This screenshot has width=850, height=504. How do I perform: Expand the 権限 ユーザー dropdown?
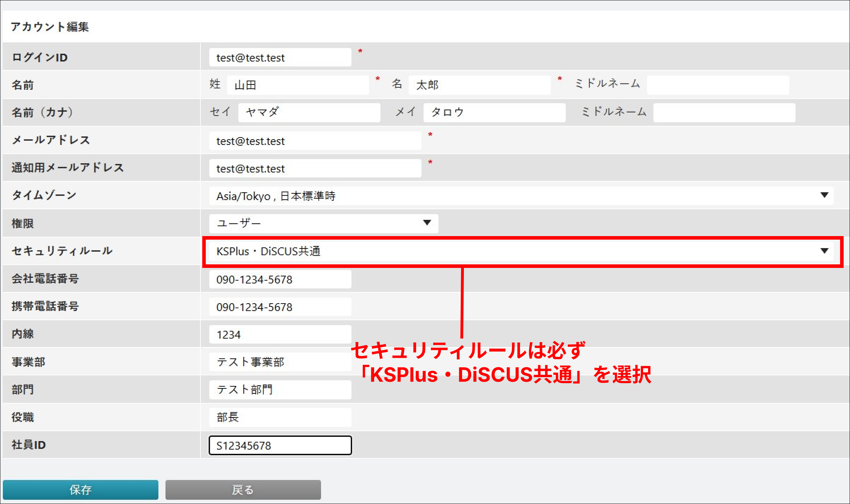(x=323, y=223)
